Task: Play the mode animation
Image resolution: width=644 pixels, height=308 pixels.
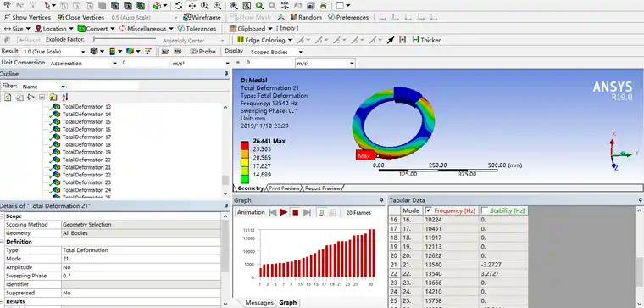Action: pyautogui.click(x=283, y=212)
